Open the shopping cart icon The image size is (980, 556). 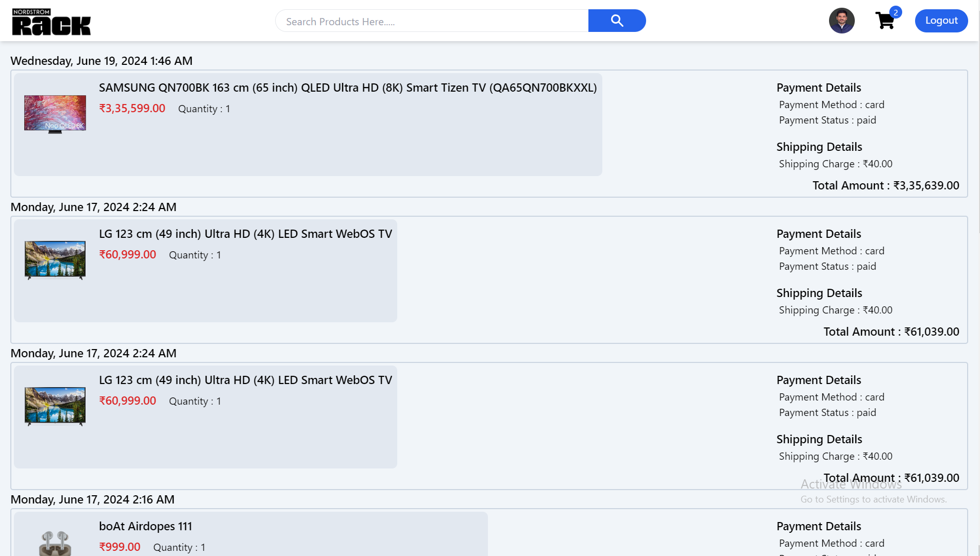(885, 21)
